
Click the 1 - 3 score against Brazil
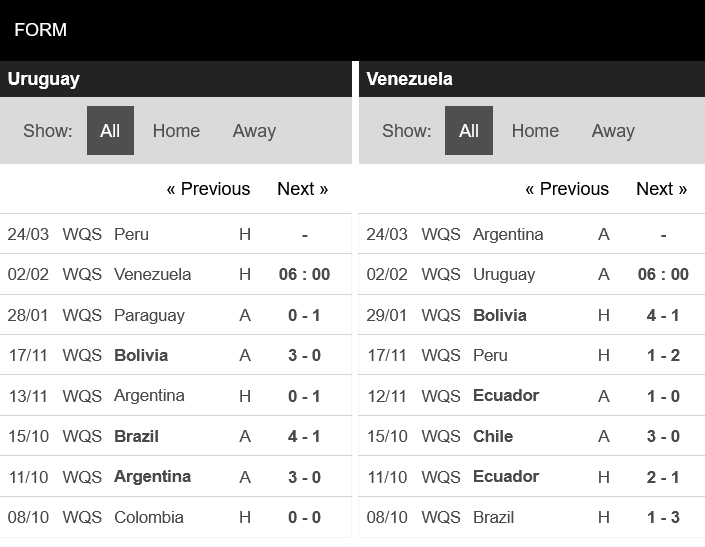point(663,517)
